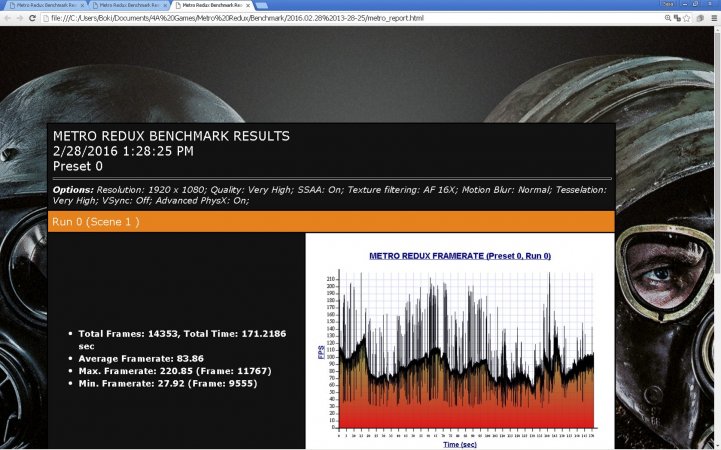
Task: Switch to the first Metro Redux Benchmark tab
Action: tap(46, 5)
